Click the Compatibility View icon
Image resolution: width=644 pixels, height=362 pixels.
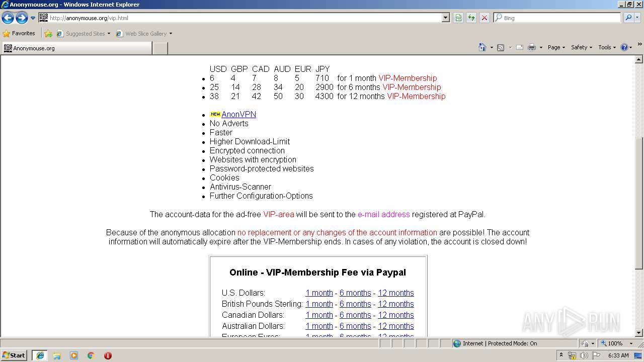(458, 18)
